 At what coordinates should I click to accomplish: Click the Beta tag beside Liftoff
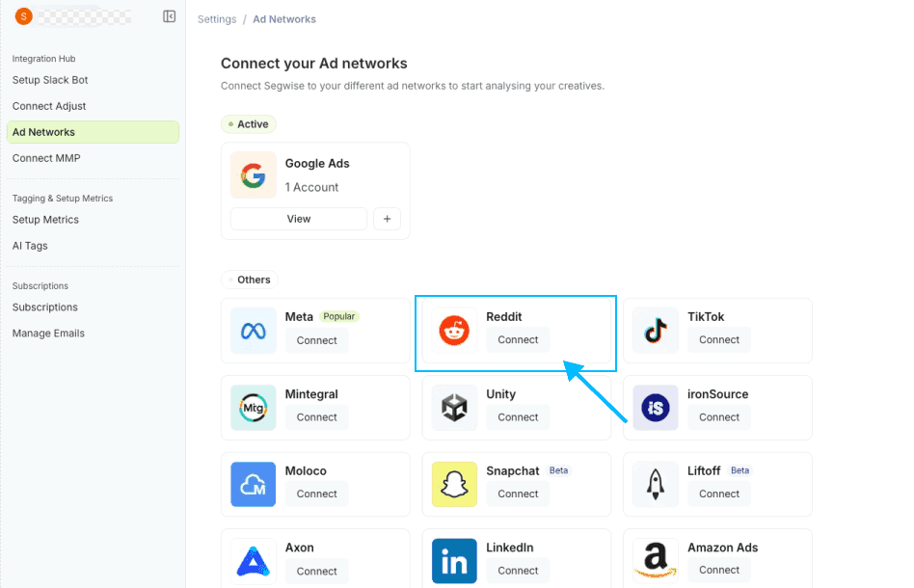[x=739, y=470]
